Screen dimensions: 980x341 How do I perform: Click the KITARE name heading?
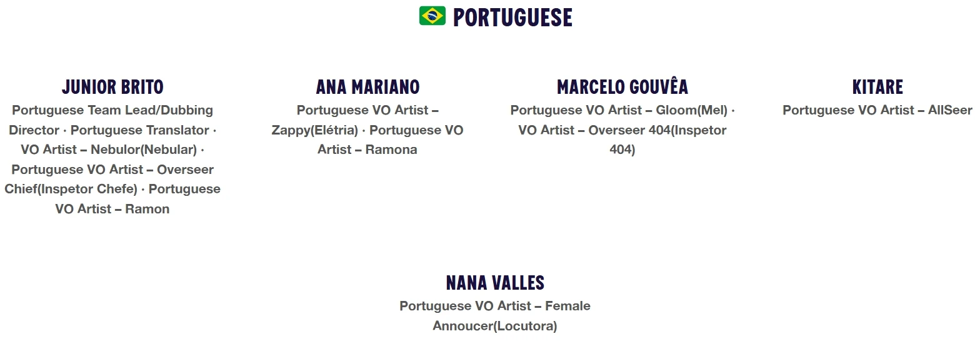coord(877,87)
